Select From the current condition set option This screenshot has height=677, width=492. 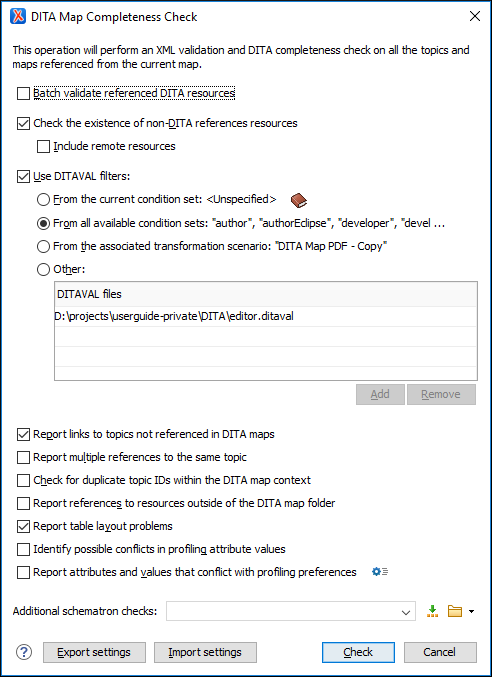point(43,200)
